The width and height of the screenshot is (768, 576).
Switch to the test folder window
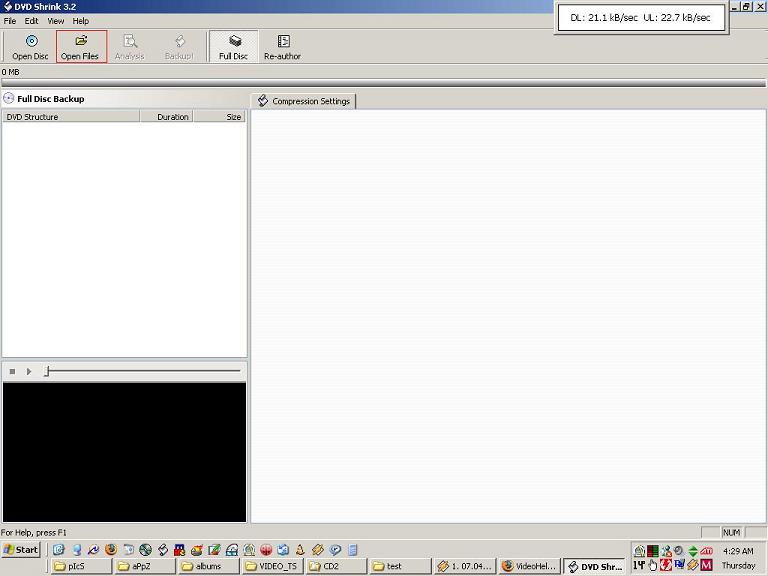click(400, 566)
